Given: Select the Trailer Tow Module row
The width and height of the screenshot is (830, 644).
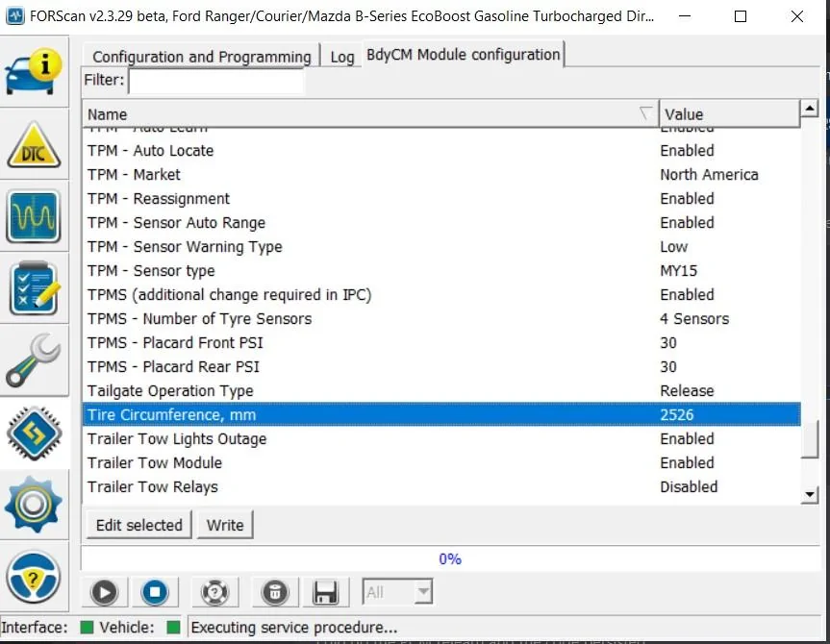Looking at the screenshot, I should [x=441, y=462].
